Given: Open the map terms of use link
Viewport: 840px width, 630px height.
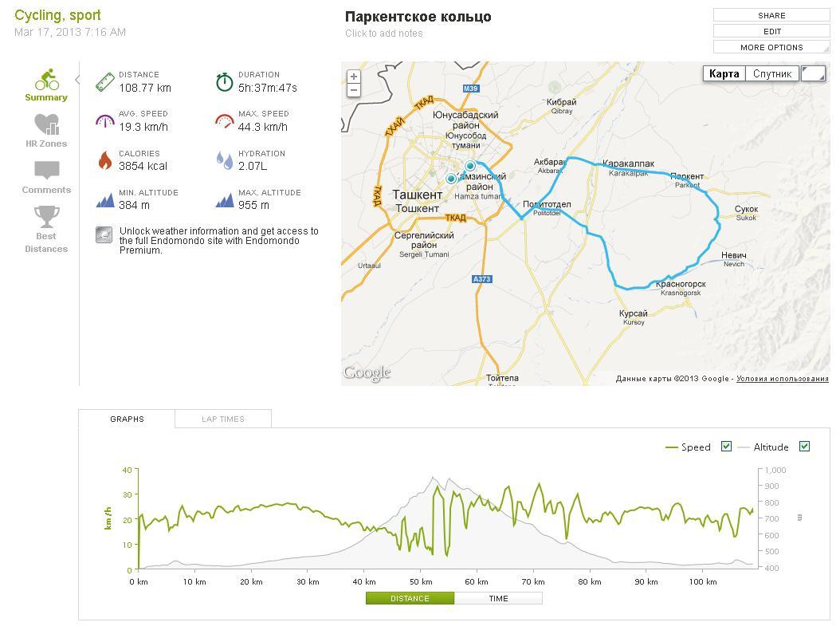Looking at the screenshot, I should 782,379.
